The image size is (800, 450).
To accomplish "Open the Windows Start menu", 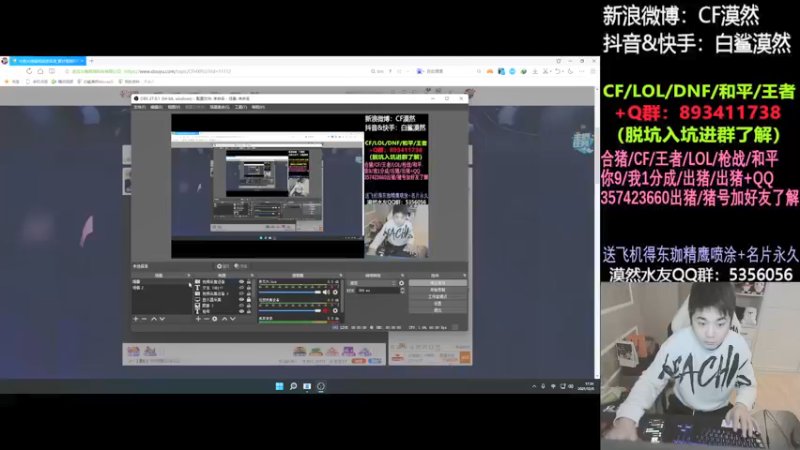I will click(x=279, y=386).
